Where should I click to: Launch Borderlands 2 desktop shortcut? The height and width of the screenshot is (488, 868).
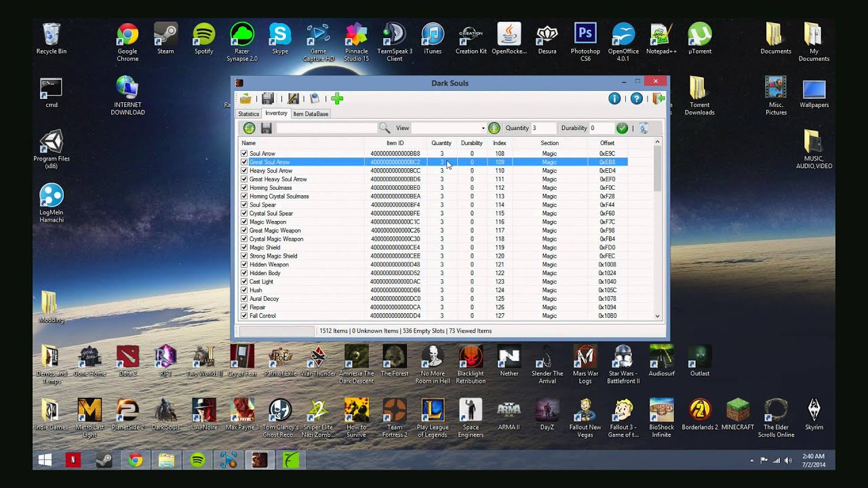699,415
